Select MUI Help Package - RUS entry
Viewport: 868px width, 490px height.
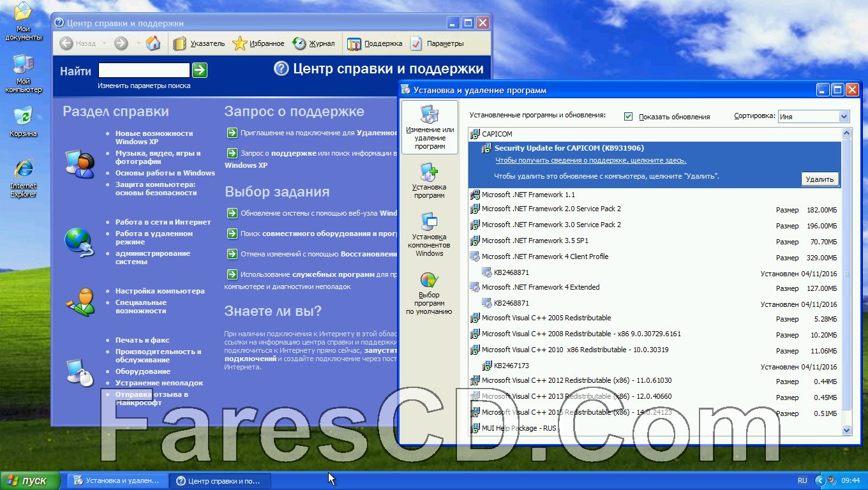[x=655, y=428]
